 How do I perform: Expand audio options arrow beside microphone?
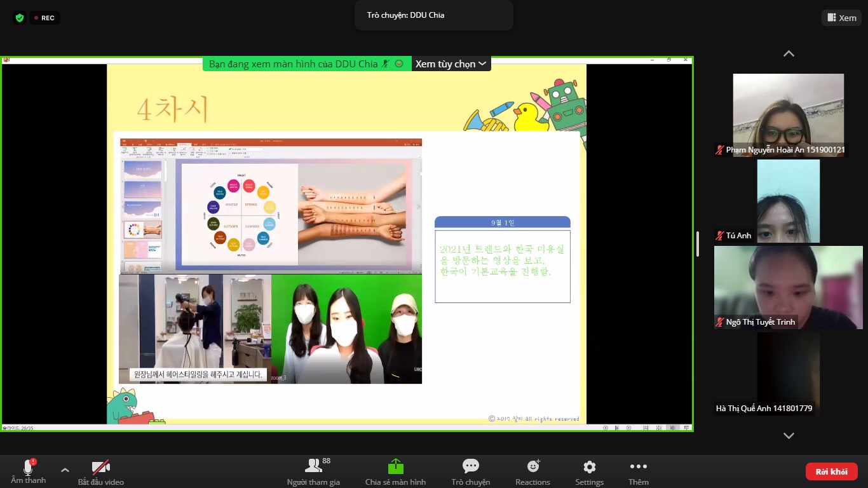(65, 470)
